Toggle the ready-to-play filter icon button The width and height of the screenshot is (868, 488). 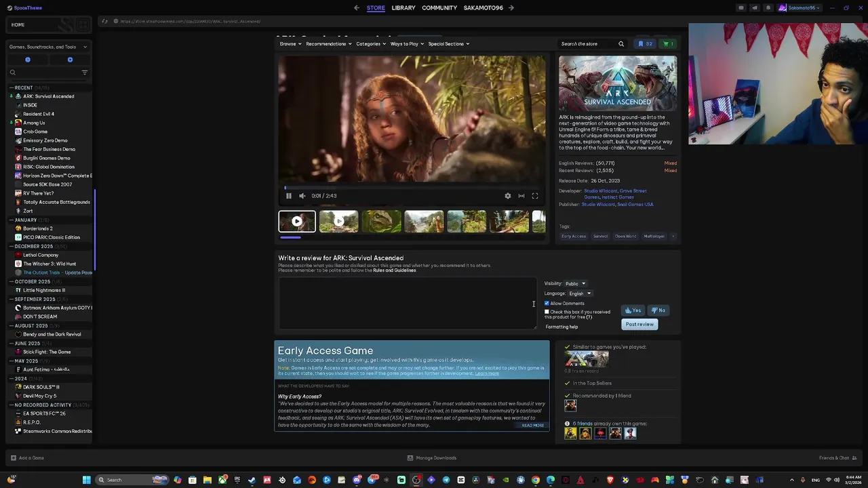(x=70, y=60)
